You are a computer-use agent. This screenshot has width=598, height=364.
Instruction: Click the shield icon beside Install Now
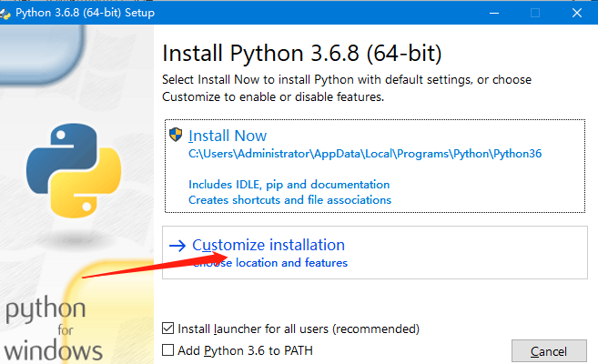(177, 135)
